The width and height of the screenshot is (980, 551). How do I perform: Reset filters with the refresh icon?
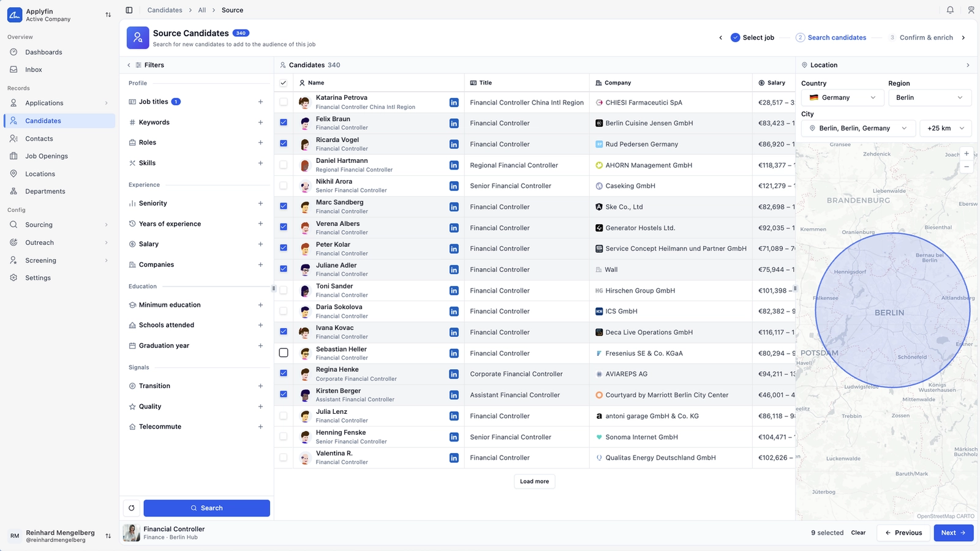coord(132,508)
